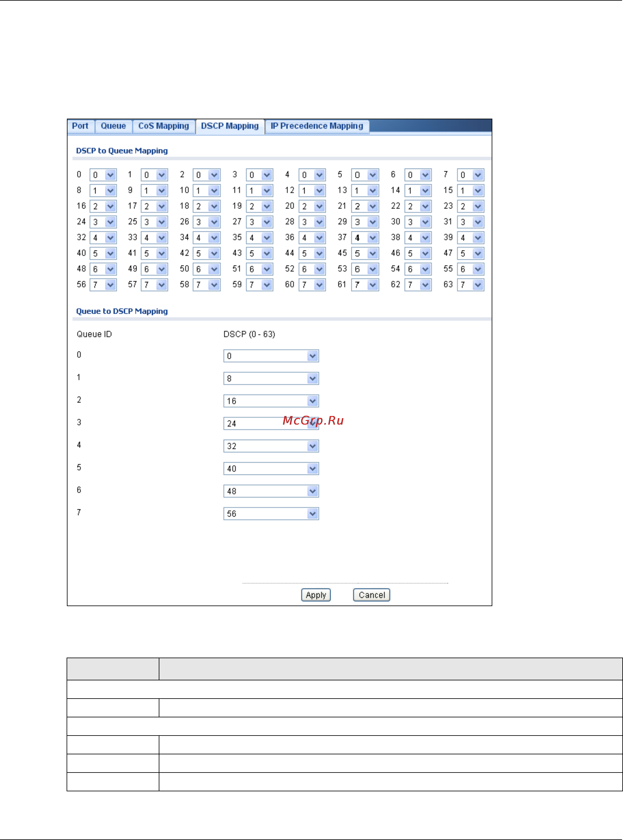Open queue dropdown for DSCP 54
The width and height of the screenshot is (623, 840).
[x=418, y=269]
